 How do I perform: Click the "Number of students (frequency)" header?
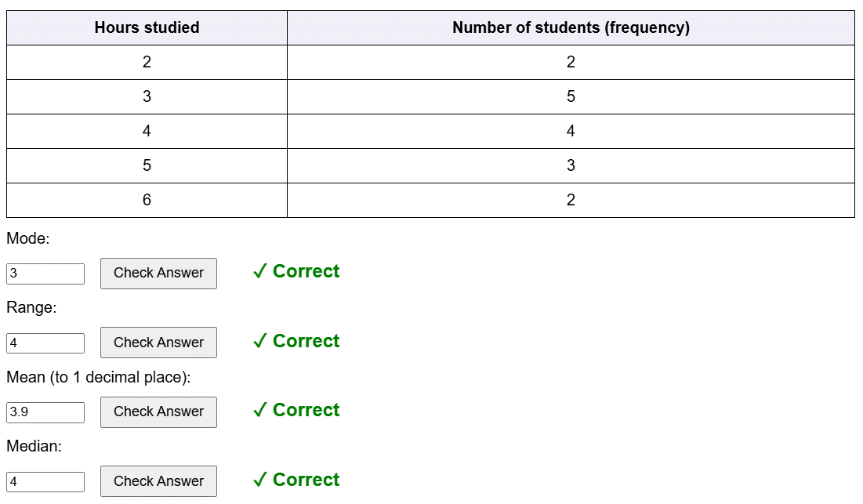pyautogui.click(x=571, y=27)
